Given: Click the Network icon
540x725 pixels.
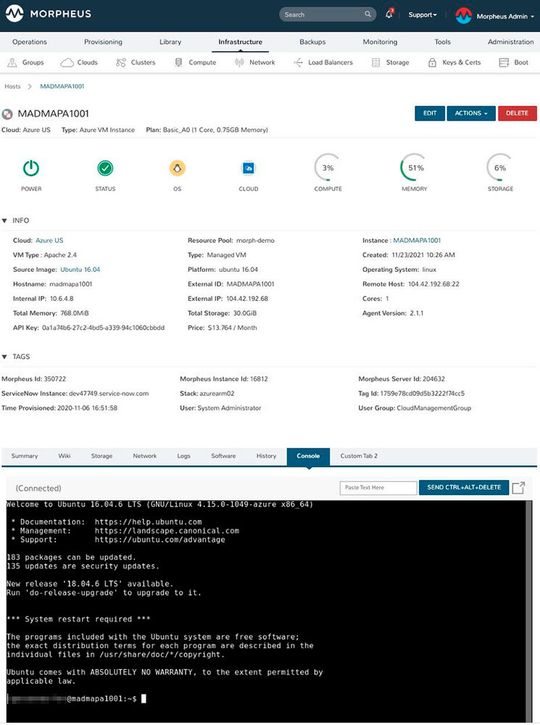Looking at the screenshot, I should [239, 62].
